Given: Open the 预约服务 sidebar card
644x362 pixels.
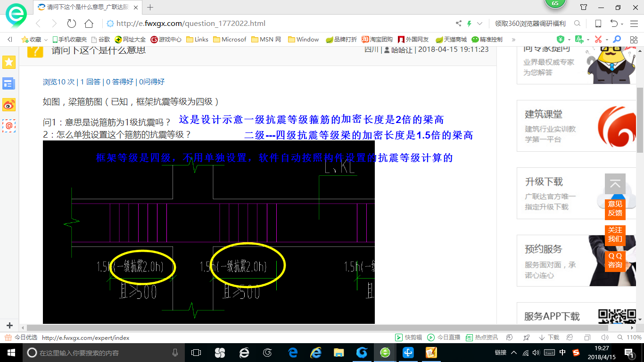Looking at the screenshot, I should click(576, 261).
